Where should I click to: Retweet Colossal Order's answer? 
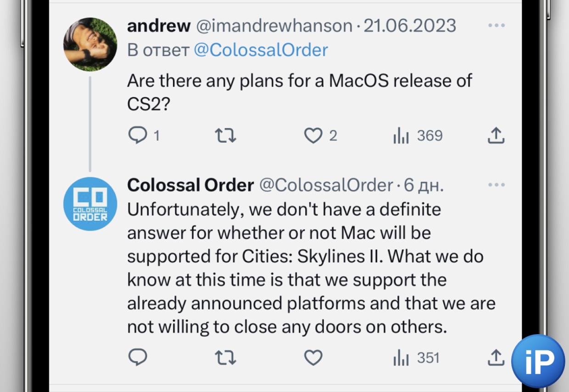(x=225, y=358)
